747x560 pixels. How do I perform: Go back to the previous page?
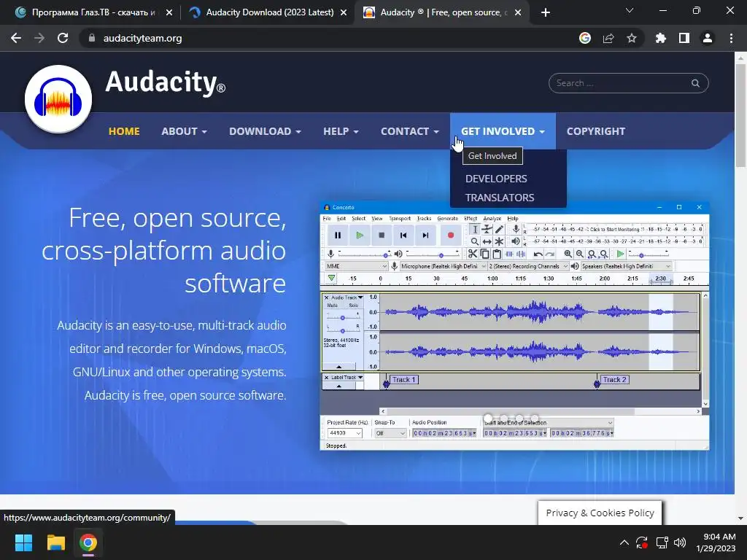click(16, 38)
